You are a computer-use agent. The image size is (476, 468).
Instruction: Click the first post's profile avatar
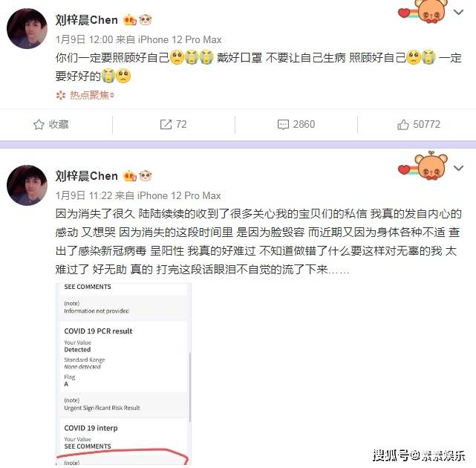pyautogui.click(x=27, y=28)
